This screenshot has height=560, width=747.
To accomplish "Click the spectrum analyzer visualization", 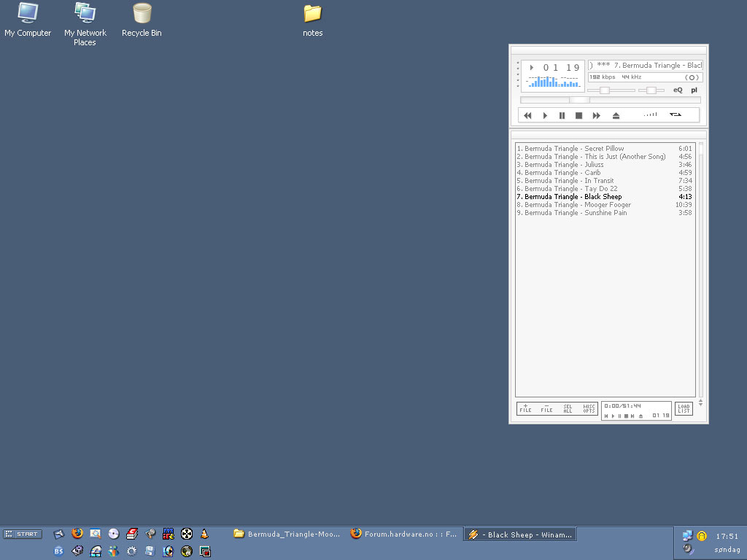I will pos(553,82).
